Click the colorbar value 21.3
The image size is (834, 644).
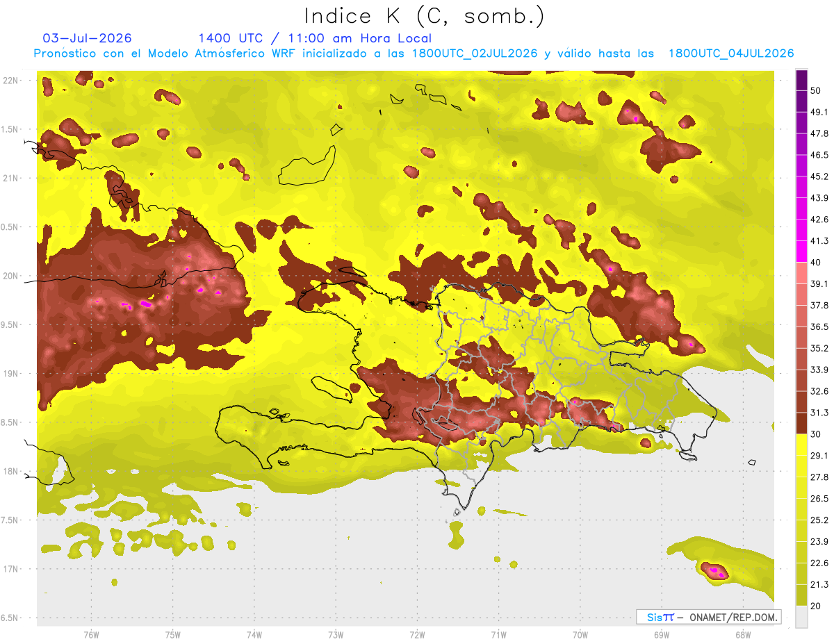click(820, 585)
